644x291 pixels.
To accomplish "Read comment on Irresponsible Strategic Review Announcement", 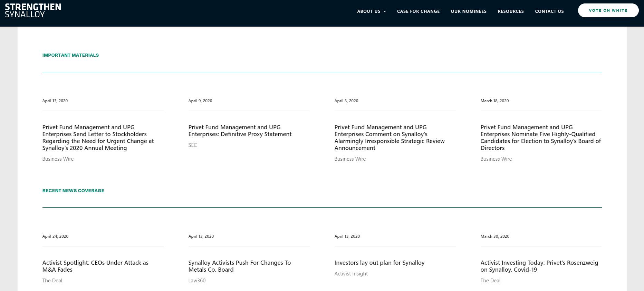I will (389, 138).
